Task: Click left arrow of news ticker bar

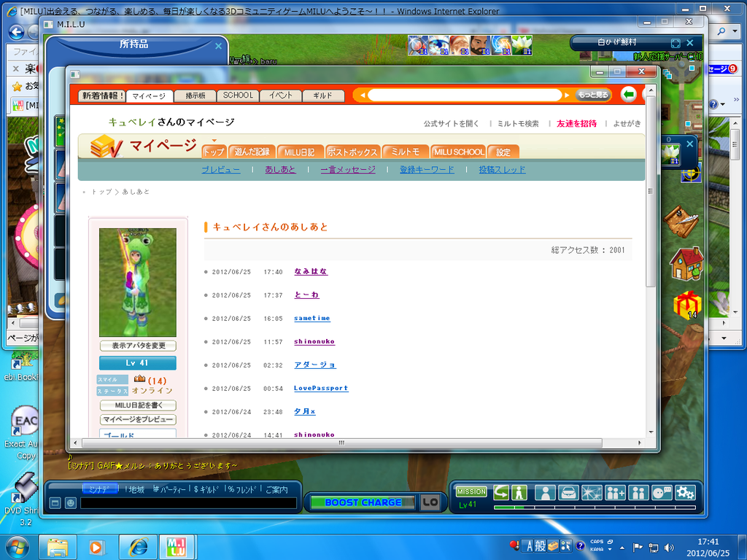Action: (363, 96)
